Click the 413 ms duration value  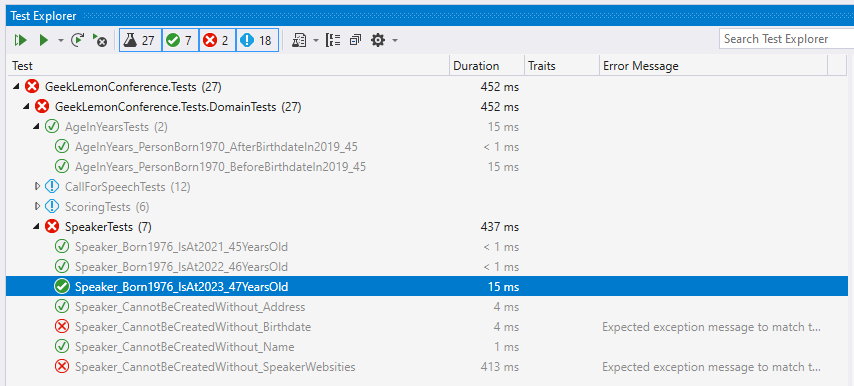[x=499, y=367]
